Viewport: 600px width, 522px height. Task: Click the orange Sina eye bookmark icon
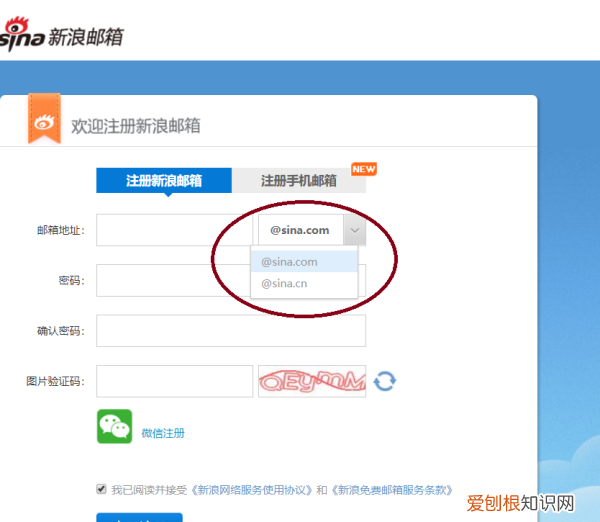click(43, 121)
